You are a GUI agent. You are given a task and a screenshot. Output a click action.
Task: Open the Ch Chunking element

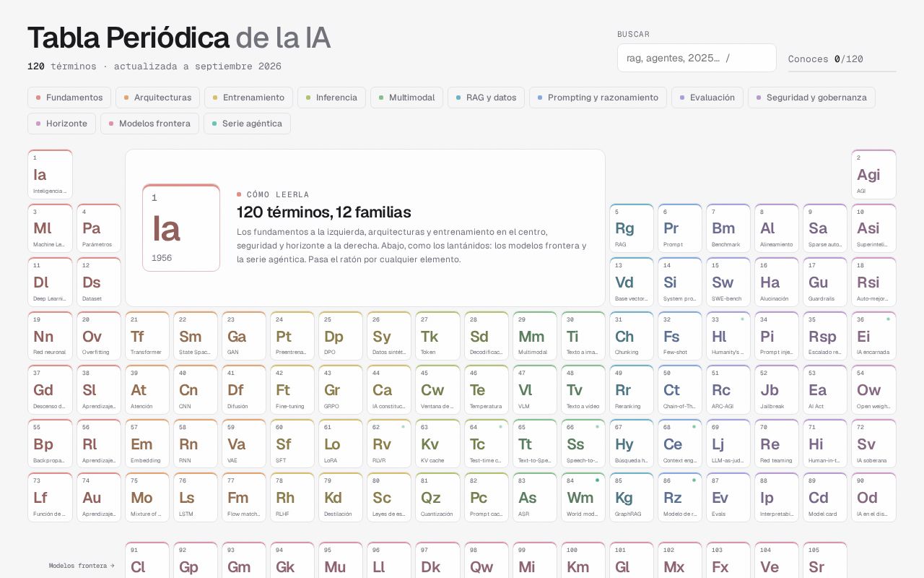point(632,336)
